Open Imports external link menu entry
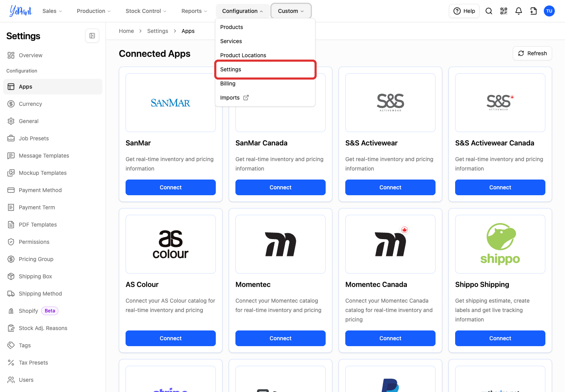The height and width of the screenshot is (392, 565). click(x=265, y=98)
